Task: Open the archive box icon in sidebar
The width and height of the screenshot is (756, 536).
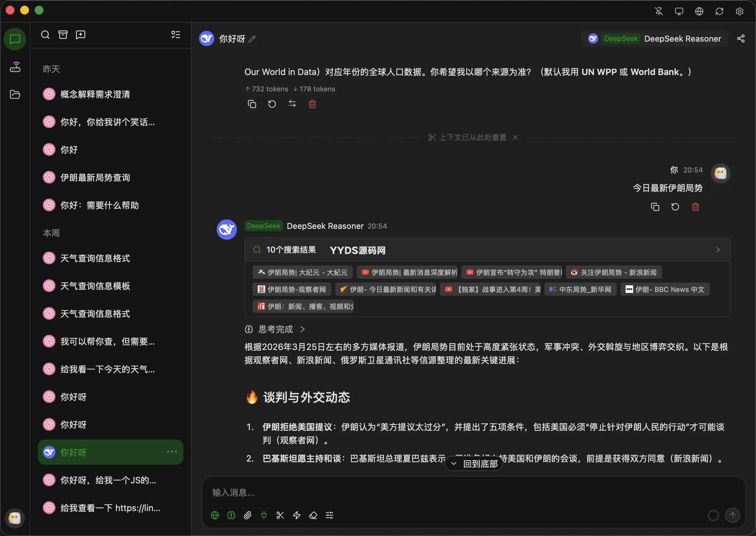Action: coord(63,35)
